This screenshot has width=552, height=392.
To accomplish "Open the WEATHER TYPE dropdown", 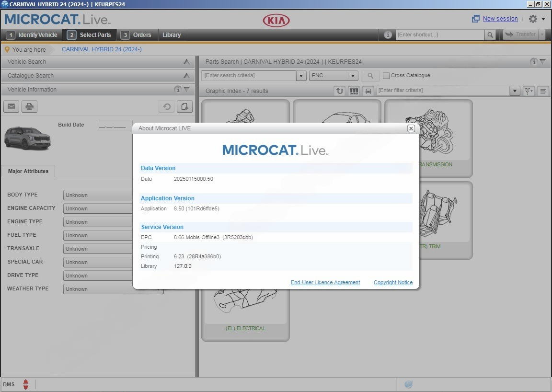I will 114,289.
